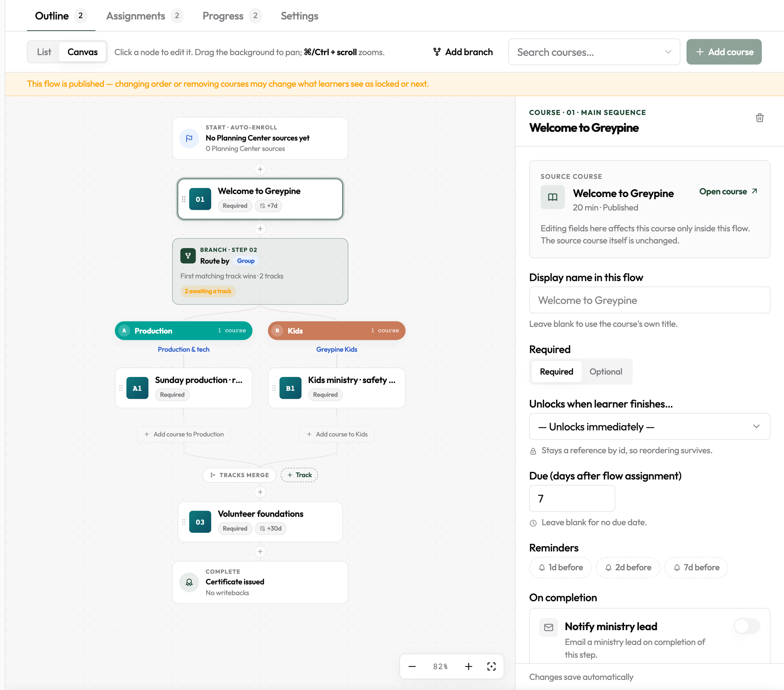Toggle 1d before reminder
This screenshot has height=690, width=784.
click(x=560, y=568)
